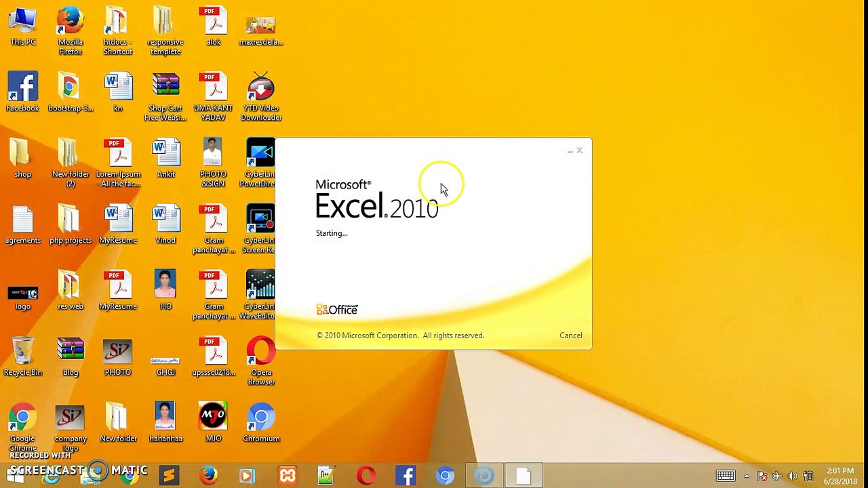Open MyResume Word document icon
Screen dimensions: 868x488
[x=118, y=225]
